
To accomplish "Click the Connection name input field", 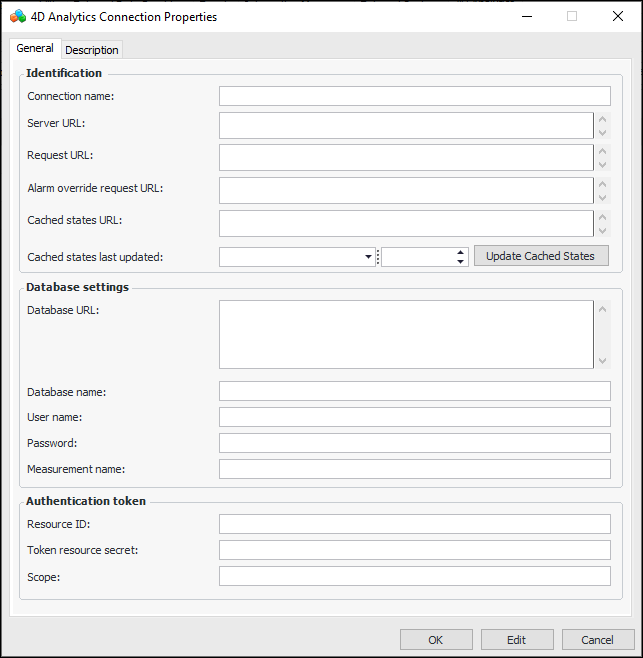I will click(414, 96).
